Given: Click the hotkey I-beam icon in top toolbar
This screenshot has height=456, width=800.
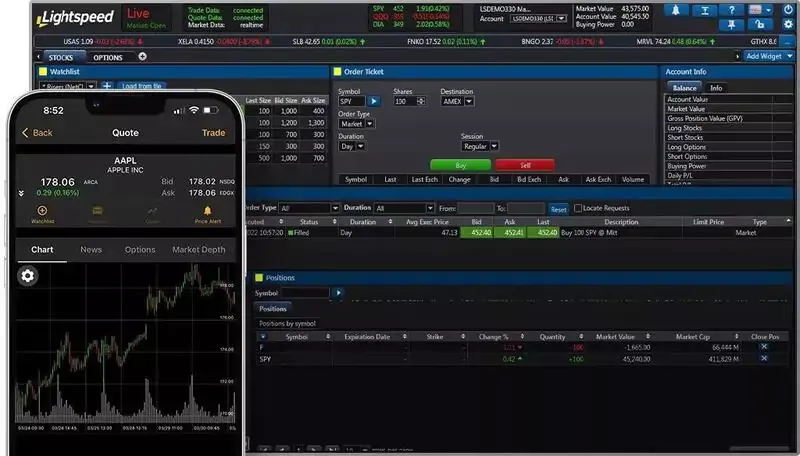Looking at the screenshot, I should point(705,10).
